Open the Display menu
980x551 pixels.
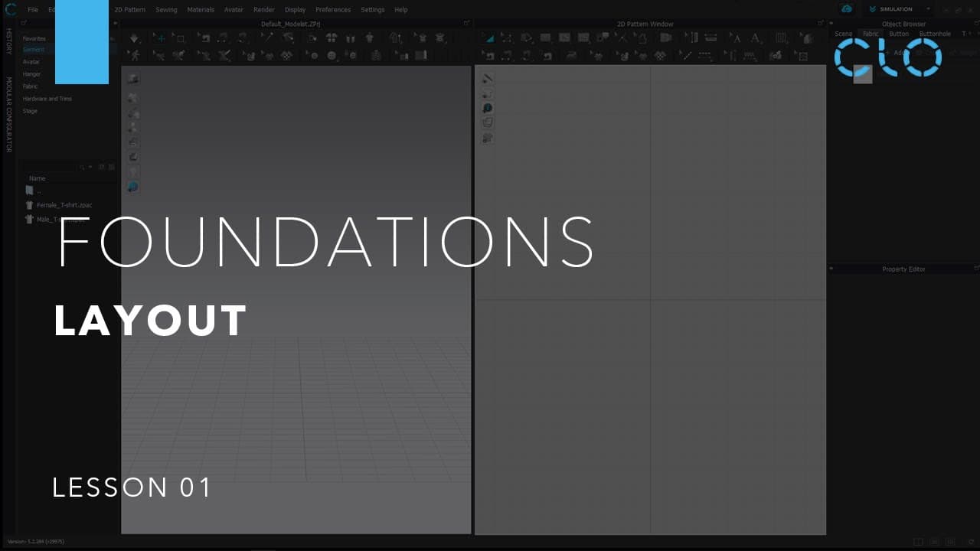click(x=295, y=10)
